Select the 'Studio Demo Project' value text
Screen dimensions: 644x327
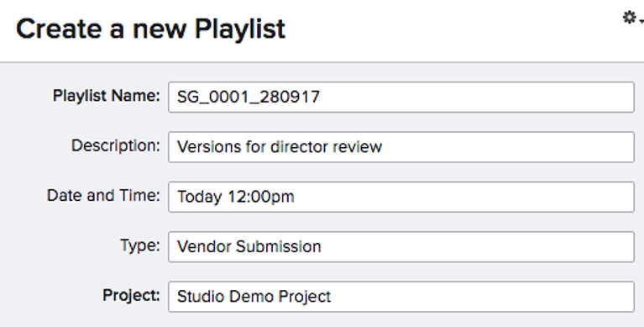pos(254,297)
